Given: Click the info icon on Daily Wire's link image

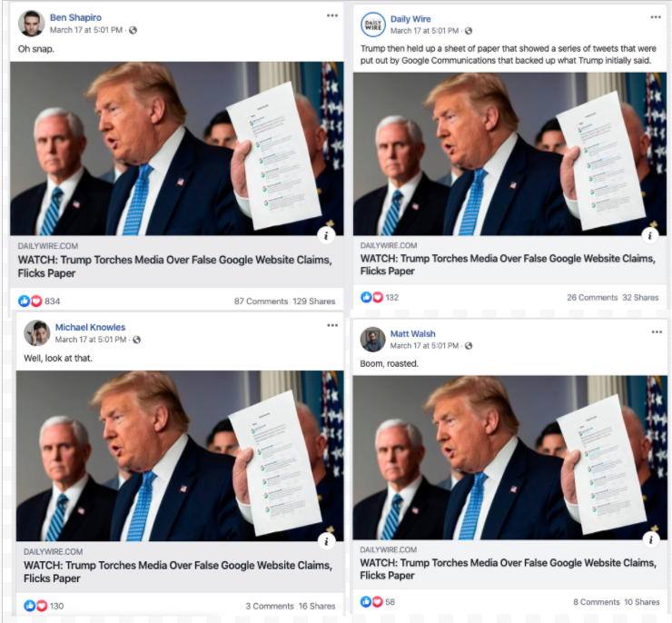Looking at the screenshot, I should pos(650,235).
